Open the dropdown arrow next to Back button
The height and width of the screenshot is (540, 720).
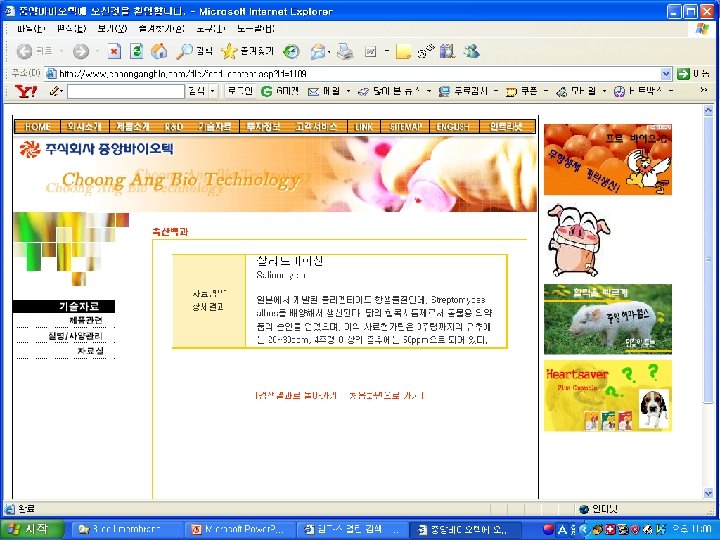click(61, 51)
